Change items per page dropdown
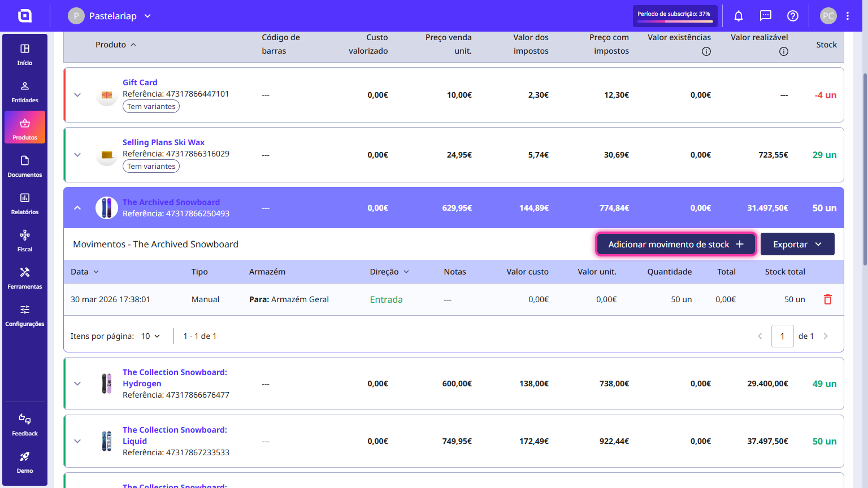This screenshot has width=868, height=488. (150, 336)
